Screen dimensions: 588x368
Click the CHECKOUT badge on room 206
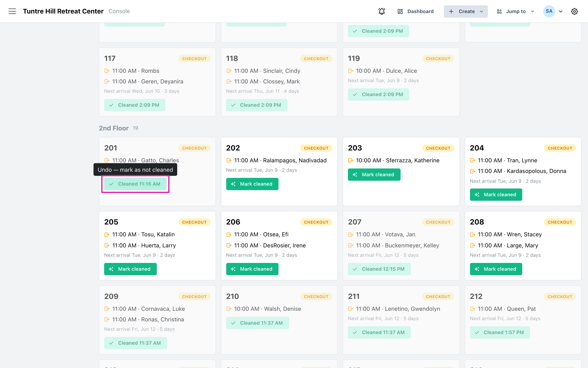click(x=316, y=222)
